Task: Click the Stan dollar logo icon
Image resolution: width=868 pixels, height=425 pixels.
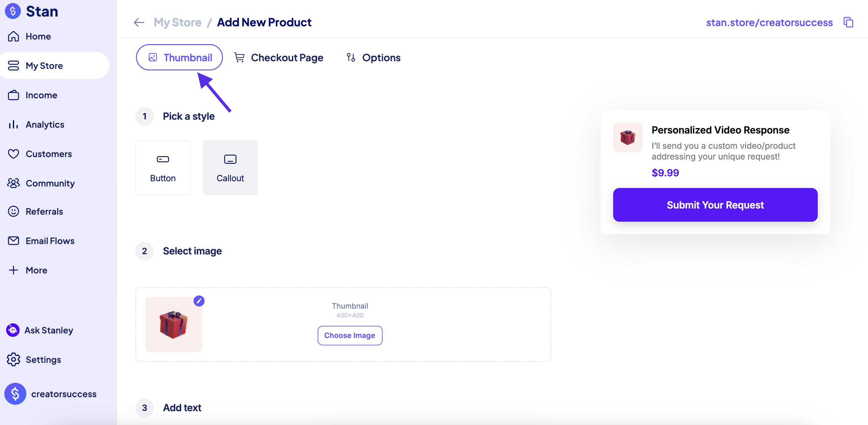Action: 13,11
